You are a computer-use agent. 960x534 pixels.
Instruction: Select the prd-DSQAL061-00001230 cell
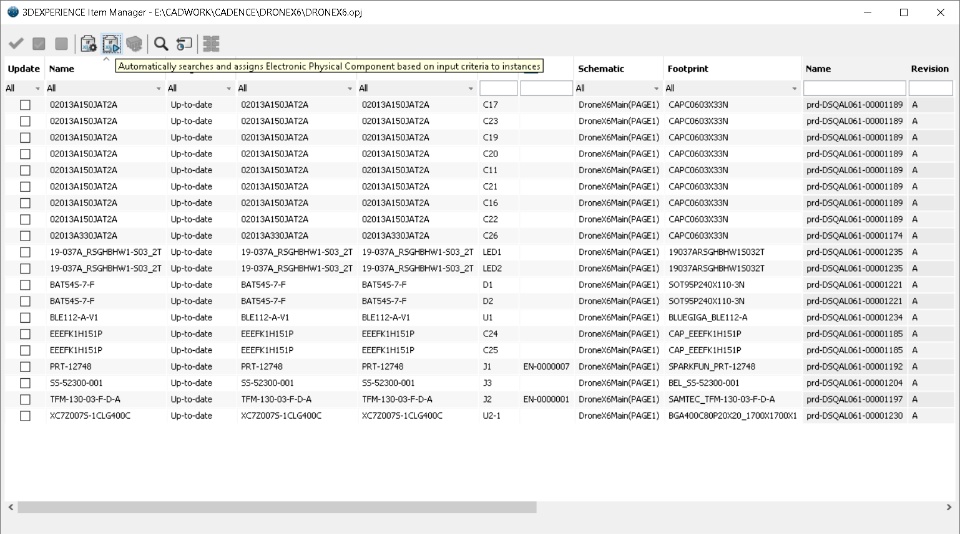(854, 415)
